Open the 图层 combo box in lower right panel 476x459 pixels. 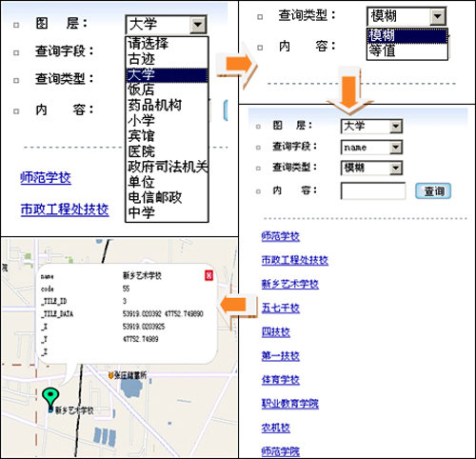(371, 127)
